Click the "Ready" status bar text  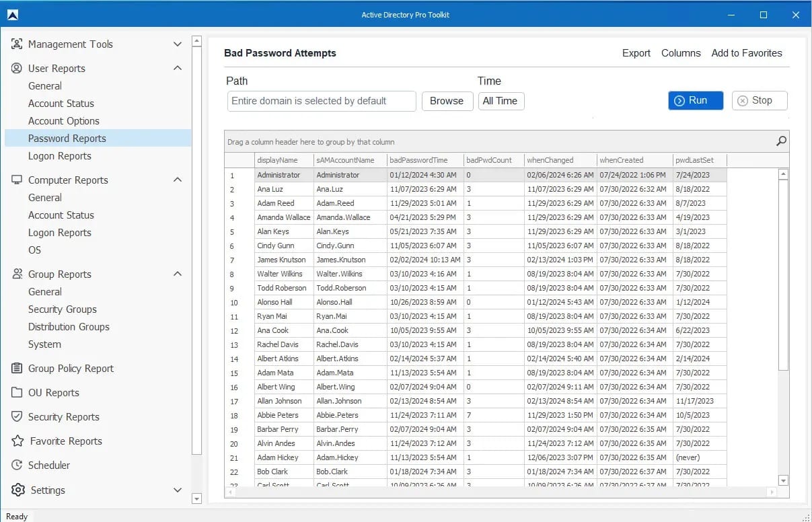[x=17, y=517]
